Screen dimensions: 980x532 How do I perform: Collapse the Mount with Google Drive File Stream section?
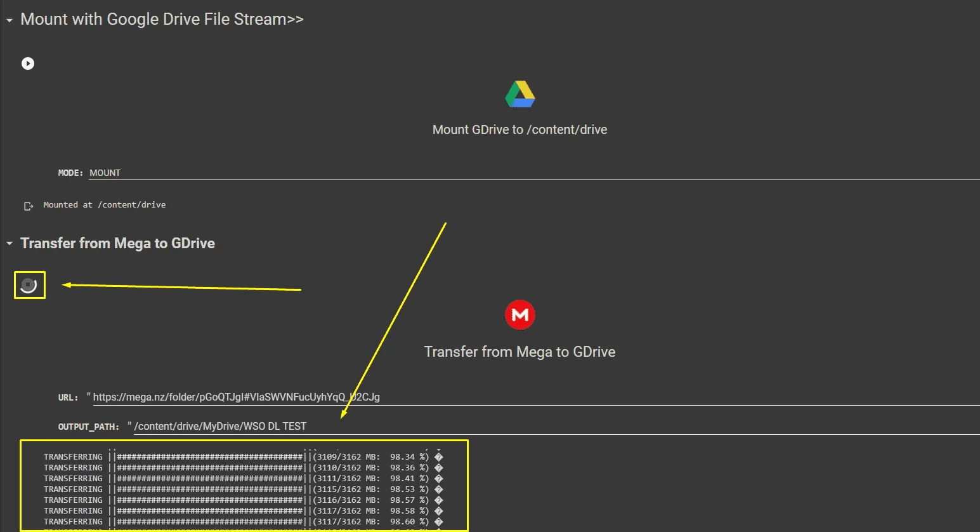(x=10, y=20)
